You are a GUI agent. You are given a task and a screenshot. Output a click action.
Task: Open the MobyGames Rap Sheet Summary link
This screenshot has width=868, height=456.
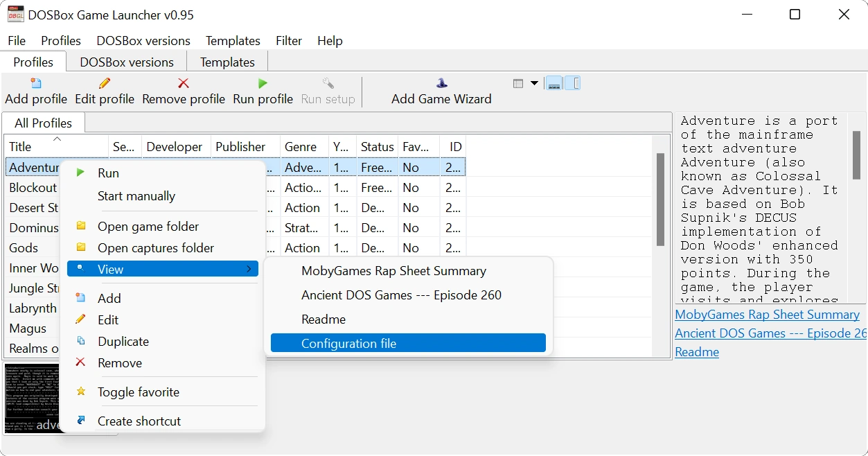coord(767,315)
